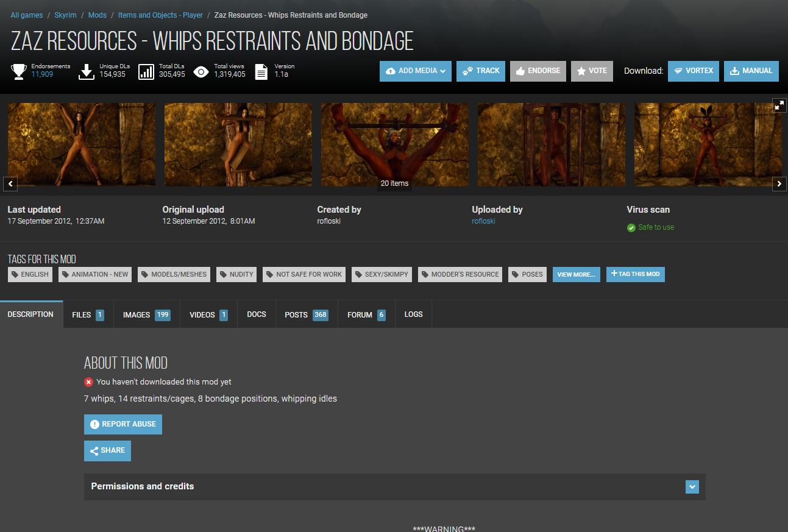Open the IMAGES tab
Image resolution: width=788 pixels, height=532 pixels.
pos(147,315)
